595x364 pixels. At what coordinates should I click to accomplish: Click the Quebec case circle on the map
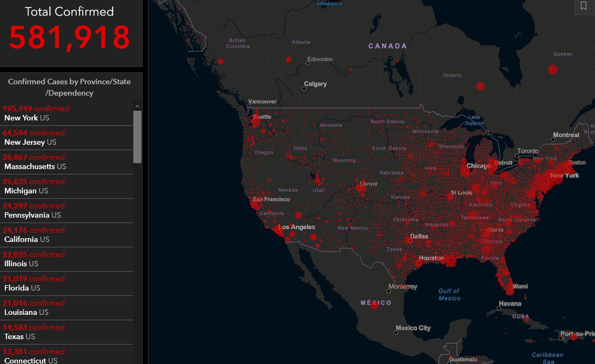coord(553,69)
